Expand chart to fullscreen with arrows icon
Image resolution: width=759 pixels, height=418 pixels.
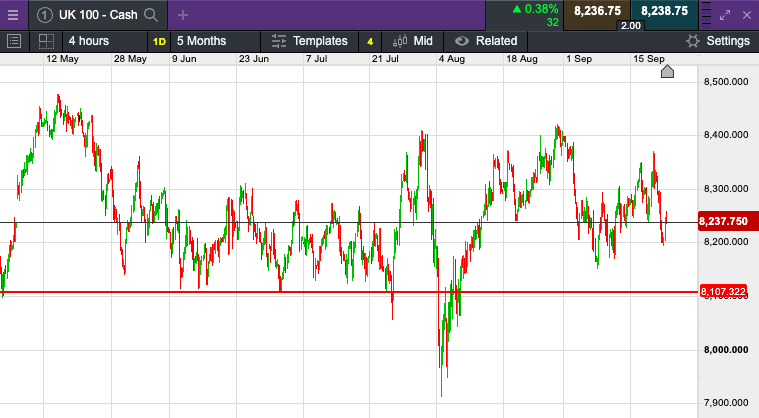(x=728, y=14)
